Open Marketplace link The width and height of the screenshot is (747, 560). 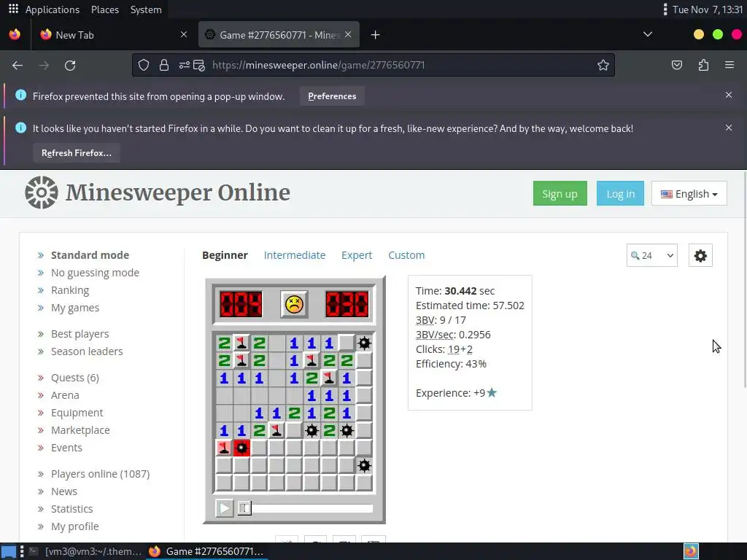(x=80, y=430)
